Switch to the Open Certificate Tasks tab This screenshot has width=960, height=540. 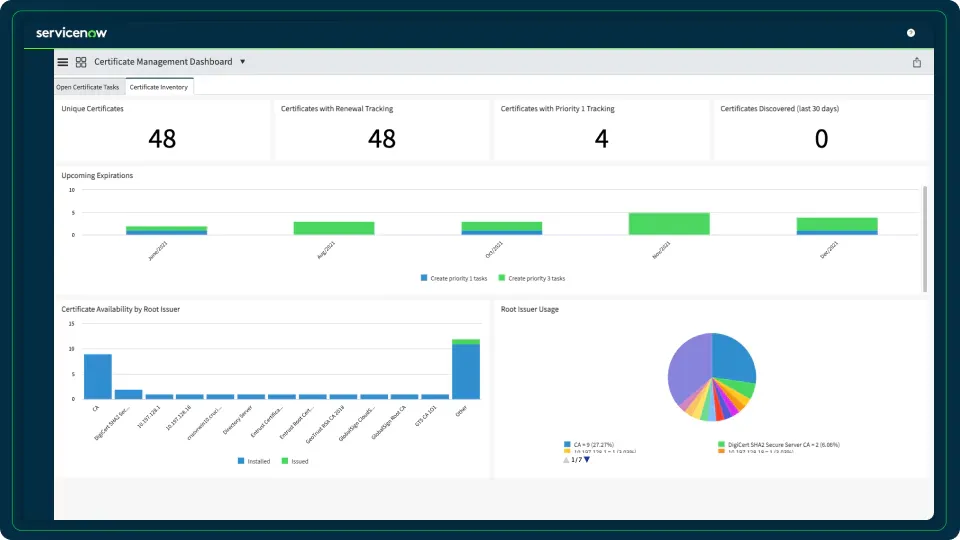tap(88, 87)
